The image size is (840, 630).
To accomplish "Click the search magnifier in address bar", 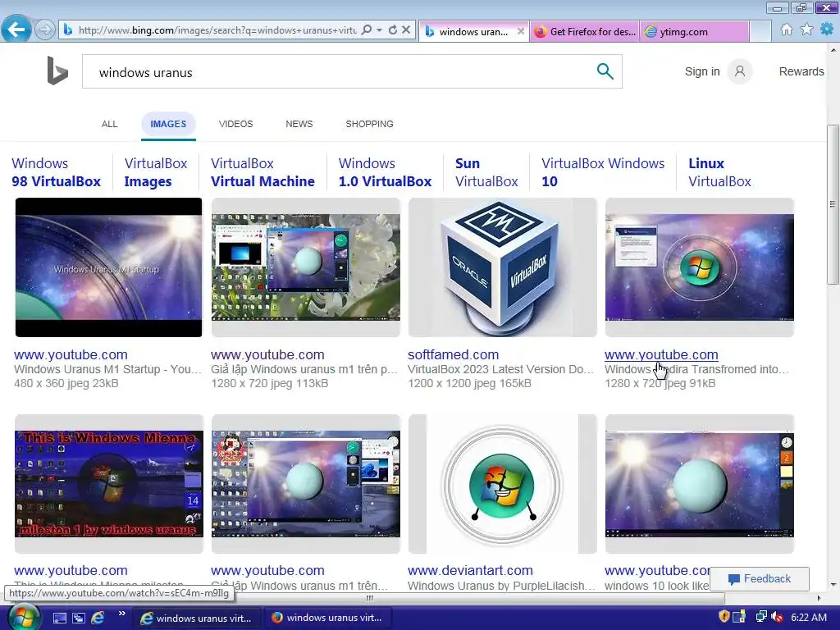I will click(367, 30).
